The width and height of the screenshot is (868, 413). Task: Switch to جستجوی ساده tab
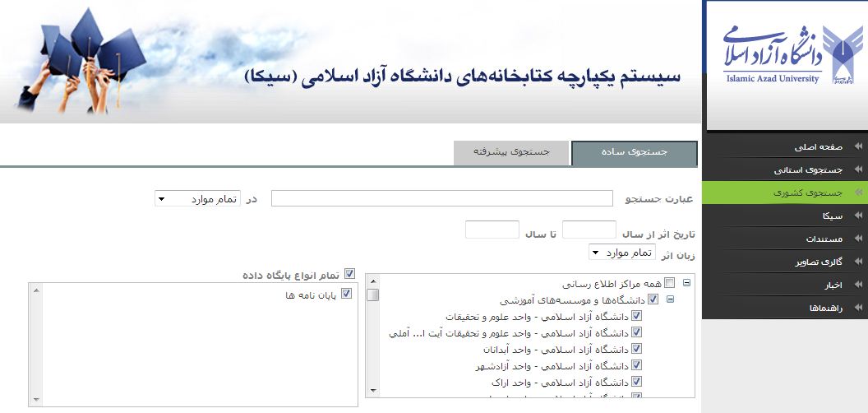tap(635, 153)
